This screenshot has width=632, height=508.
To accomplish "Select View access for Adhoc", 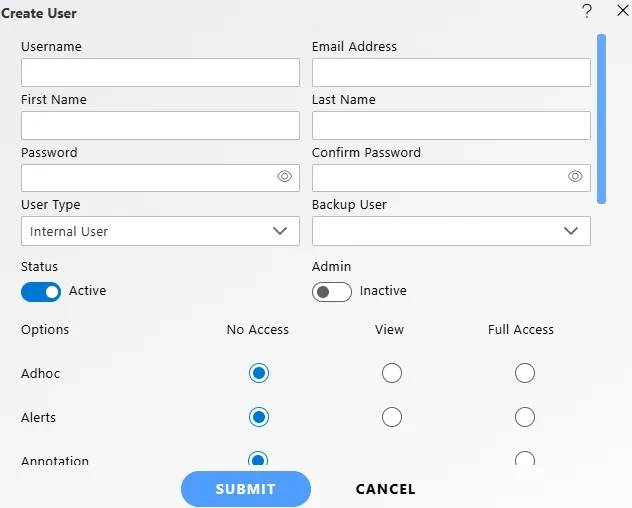I will point(392,373).
